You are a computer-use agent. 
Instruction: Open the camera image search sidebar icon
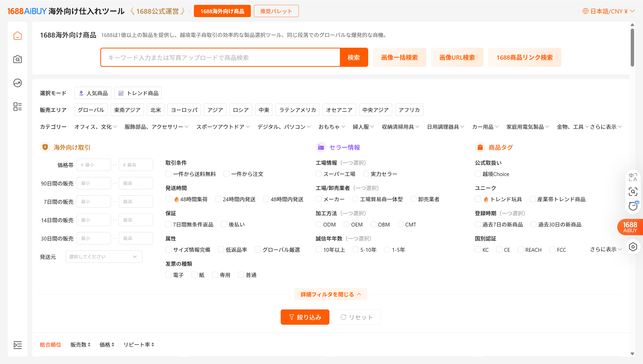pyautogui.click(x=17, y=59)
